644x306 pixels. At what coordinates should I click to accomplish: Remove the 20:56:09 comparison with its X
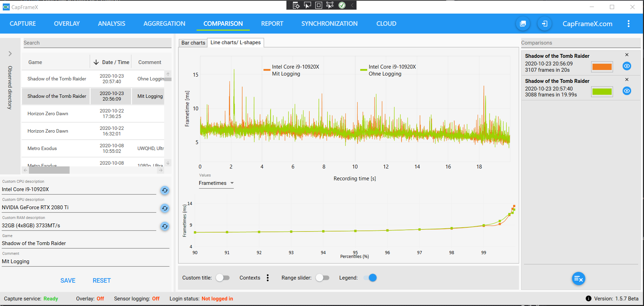[627, 55]
